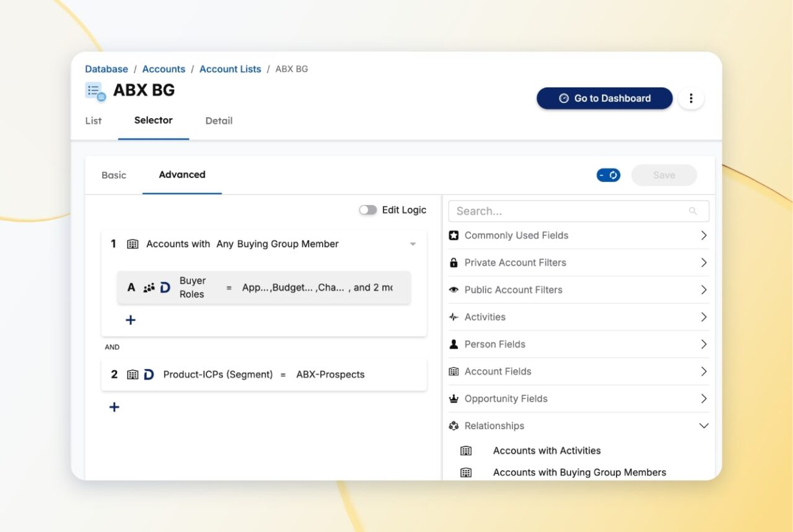This screenshot has width=793, height=532.
Task: Open the three-dot more options menu
Action: pyautogui.click(x=691, y=98)
